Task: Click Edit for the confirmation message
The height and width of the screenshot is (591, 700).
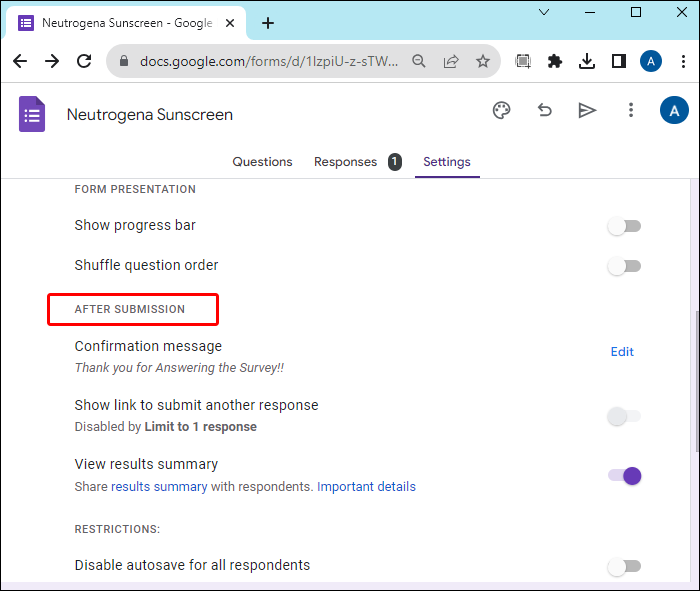Action: (622, 352)
